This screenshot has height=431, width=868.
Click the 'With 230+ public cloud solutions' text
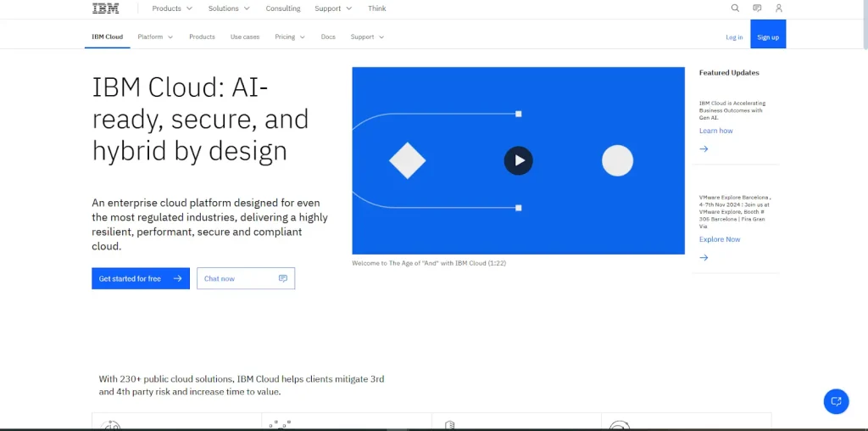[242, 385]
